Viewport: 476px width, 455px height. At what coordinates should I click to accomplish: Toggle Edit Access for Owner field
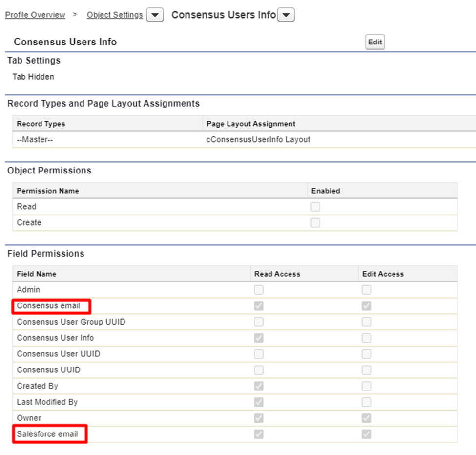pyautogui.click(x=367, y=418)
